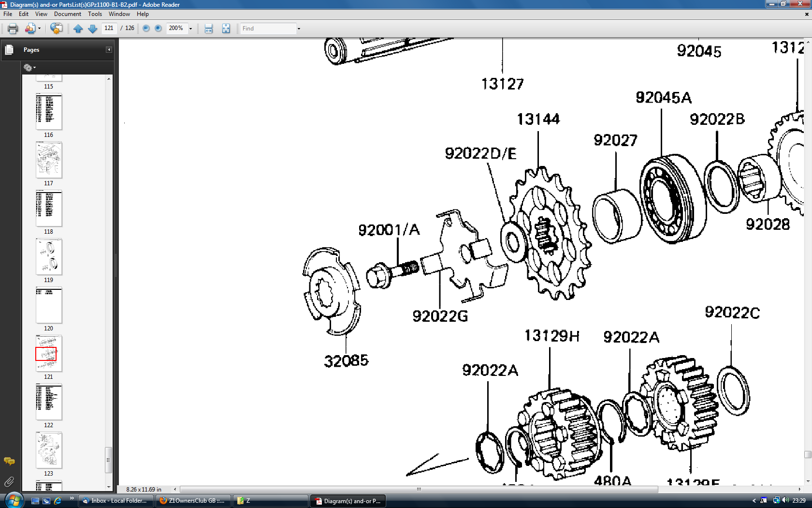The width and height of the screenshot is (812, 508).
Task: Switch to the Z1OwnersClub GB taskbar button
Action: (192, 501)
